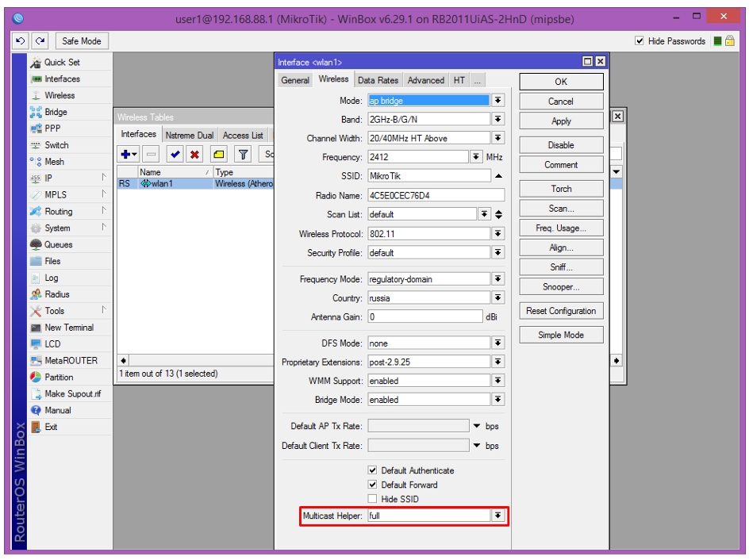The width and height of the screenshot is (753, 560).
Task: Click the blue checkmark Enable icon
Action: point(175,154)
